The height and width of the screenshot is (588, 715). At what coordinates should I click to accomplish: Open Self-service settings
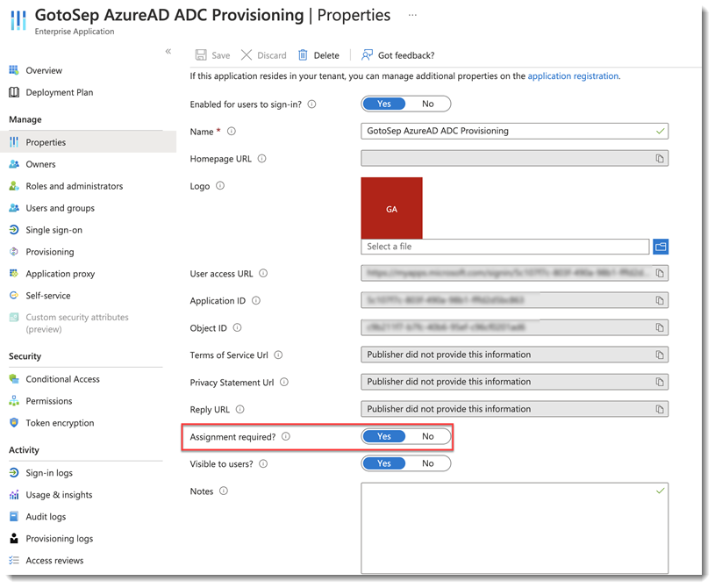click(x=48, y=296)
